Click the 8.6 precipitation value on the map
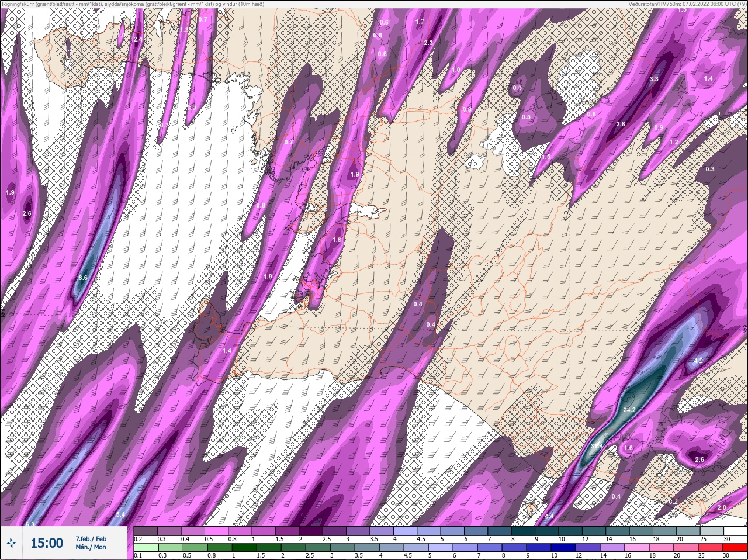This screenshot has height=560, width=748. click(x=83, y=278)
